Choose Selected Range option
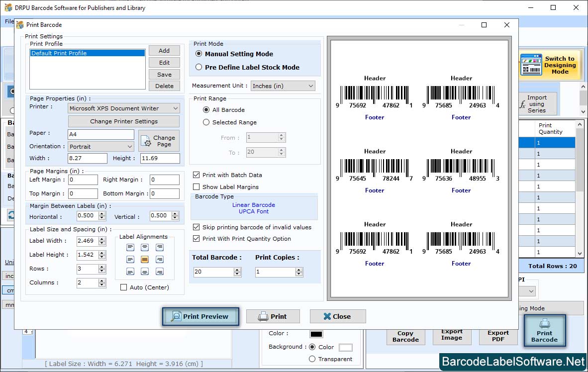The height and width of the screenshot is (372, 588). [x=206, y=122]
